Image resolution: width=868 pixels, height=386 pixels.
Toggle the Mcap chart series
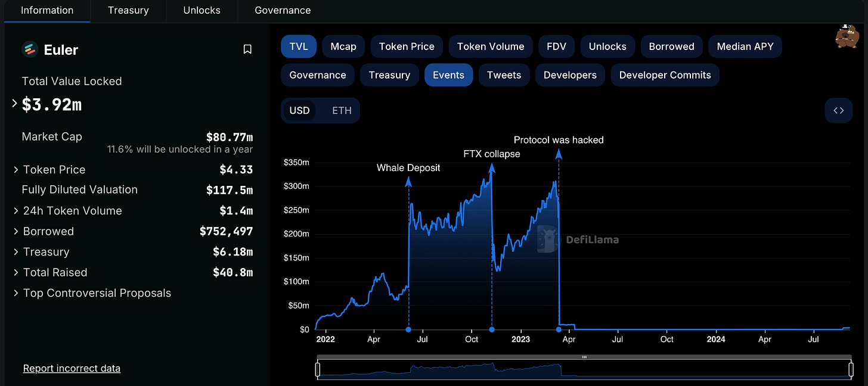(343, 46)
